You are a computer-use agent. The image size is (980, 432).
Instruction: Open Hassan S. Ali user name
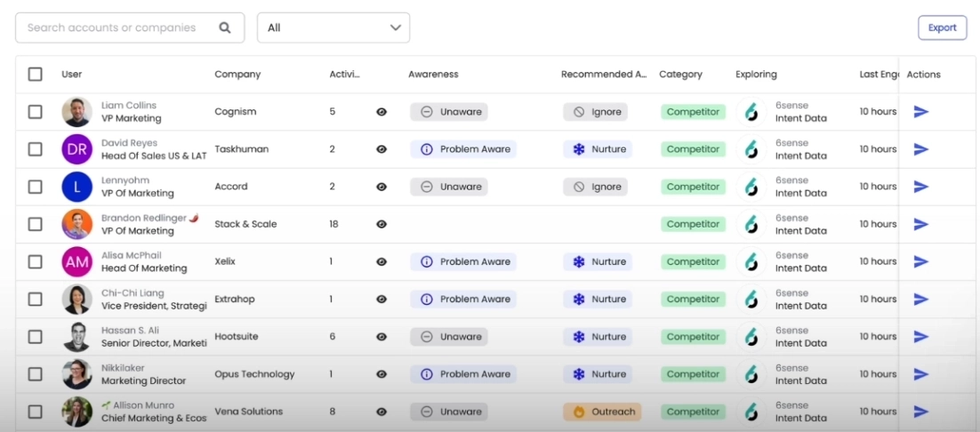click(130, 331)
